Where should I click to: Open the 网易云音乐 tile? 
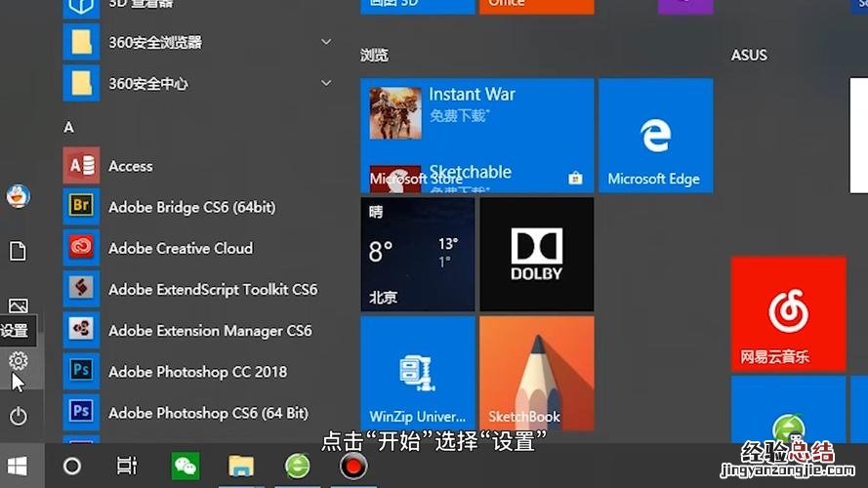788,314
